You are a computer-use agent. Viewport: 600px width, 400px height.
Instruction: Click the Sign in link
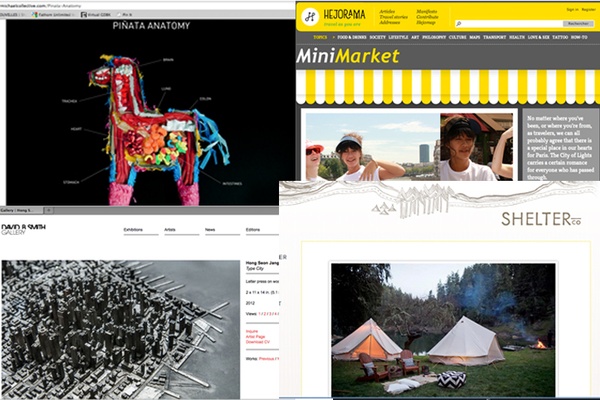(572, 10)
